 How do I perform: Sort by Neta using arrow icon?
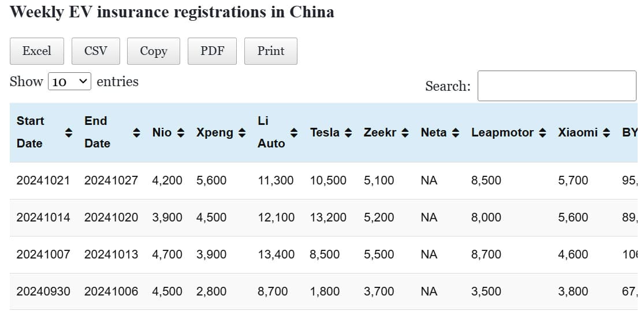pyautogui.click(x=456, y=132)
